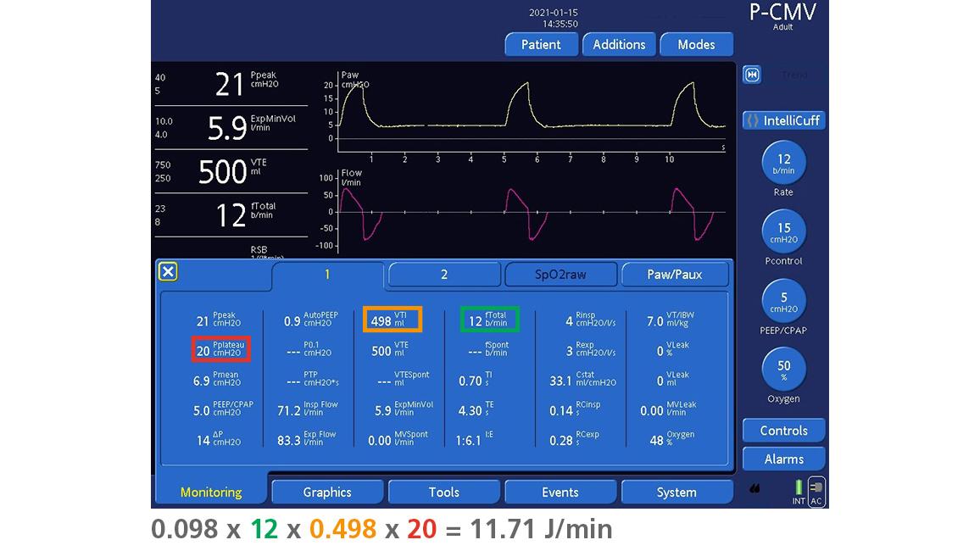Open the IntelliCuff control
Viewport: 980px width, 551px height.
pyautogui.click(x=783, y=120)
